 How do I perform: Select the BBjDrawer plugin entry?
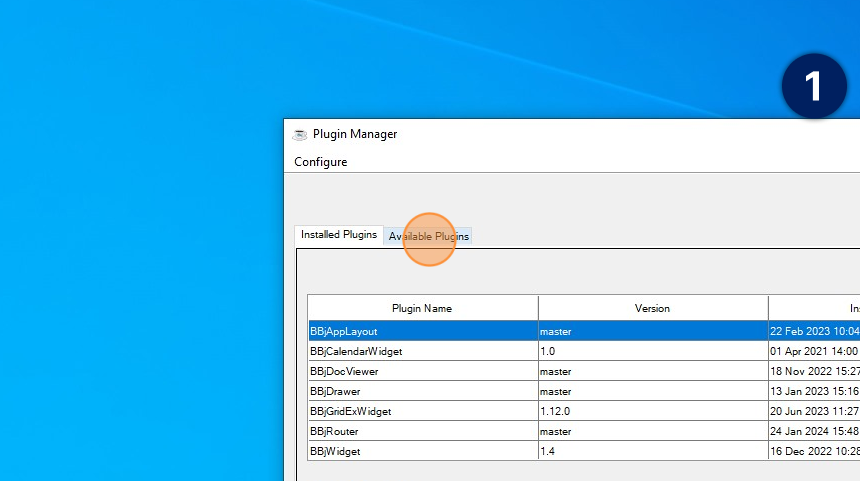click(422, 391)
